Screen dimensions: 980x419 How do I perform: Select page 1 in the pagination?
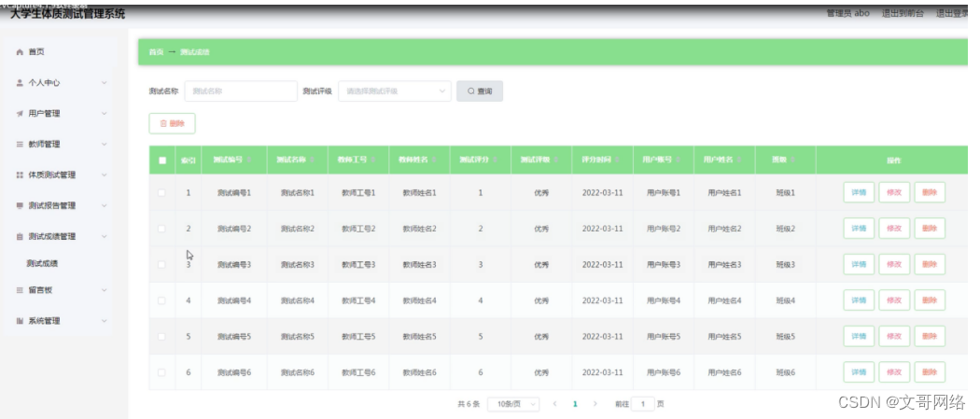[x=575, y=404]
